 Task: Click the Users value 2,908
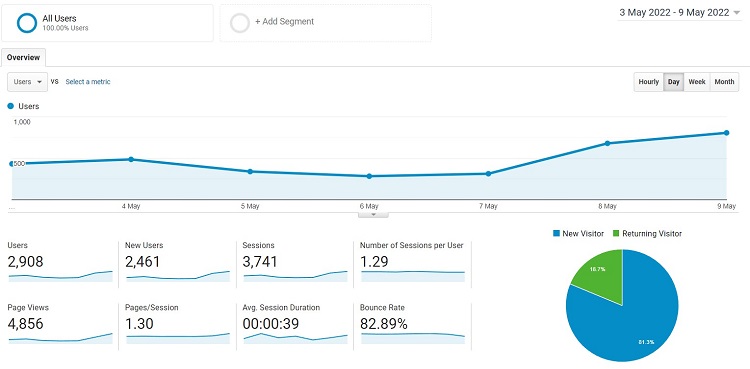pyautogui.click(x=25, y=262)
